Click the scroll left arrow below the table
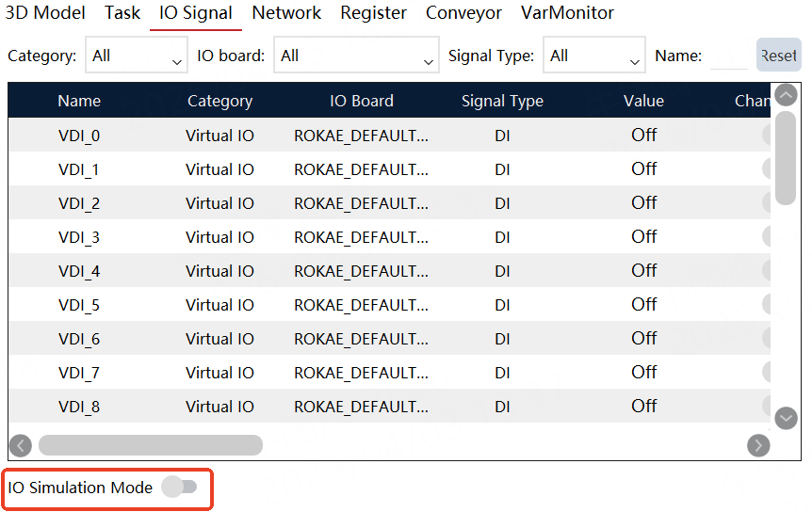The width and height of the screenshot is (812, 512). 21,445
